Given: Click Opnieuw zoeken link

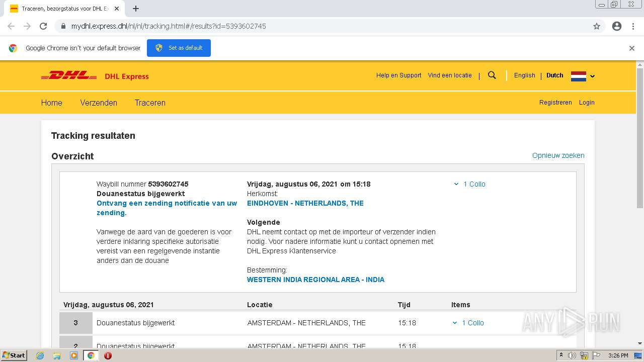Looking at the screenshot, I should click(558, 155).
